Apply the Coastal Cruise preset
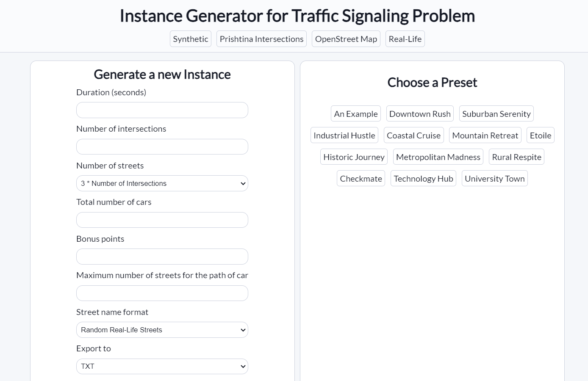 [x=413, y=135]
